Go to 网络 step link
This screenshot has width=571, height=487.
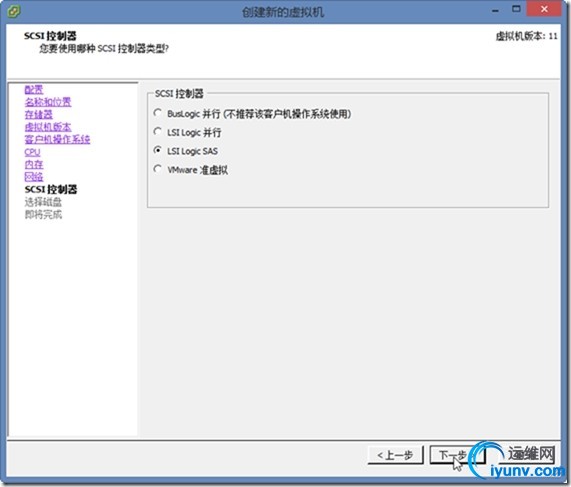pyautogui.click(x=34, y=177)
